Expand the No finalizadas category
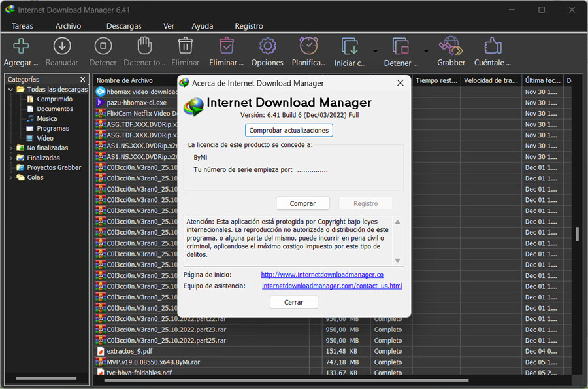Viewport: 588px width, 389px height. [x=10, y=148]
